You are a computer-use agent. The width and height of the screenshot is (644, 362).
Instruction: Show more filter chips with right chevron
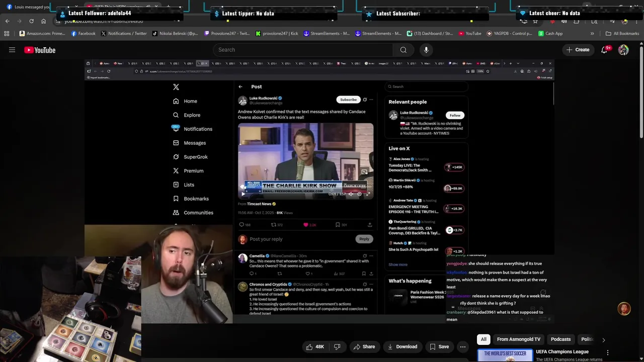coord(603,340)
